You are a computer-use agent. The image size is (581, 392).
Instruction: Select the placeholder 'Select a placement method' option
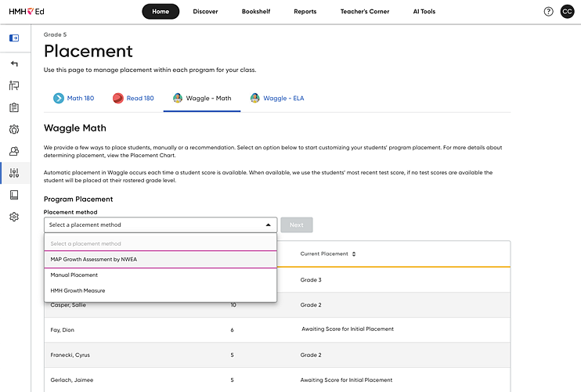coord(161,243)
